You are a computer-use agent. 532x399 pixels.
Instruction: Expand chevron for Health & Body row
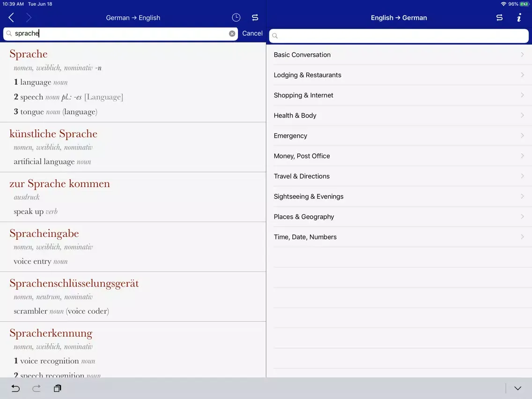tap(522, 115)
